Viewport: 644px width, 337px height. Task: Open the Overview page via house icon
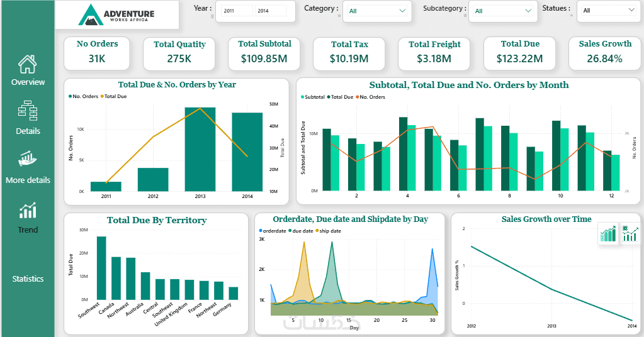click(x=28, y=64)
